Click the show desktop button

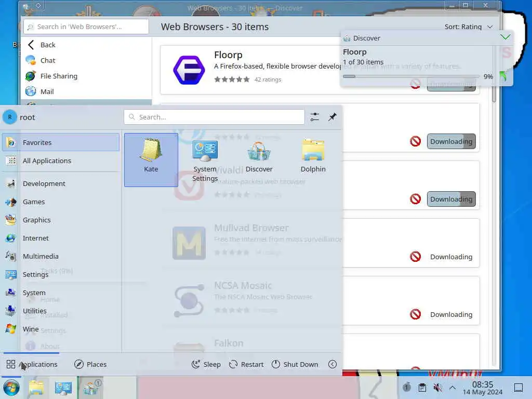tap(518, 388)
